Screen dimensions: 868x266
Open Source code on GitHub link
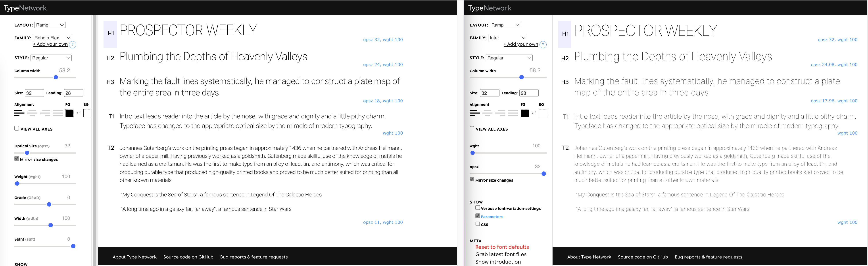[188, 256]
